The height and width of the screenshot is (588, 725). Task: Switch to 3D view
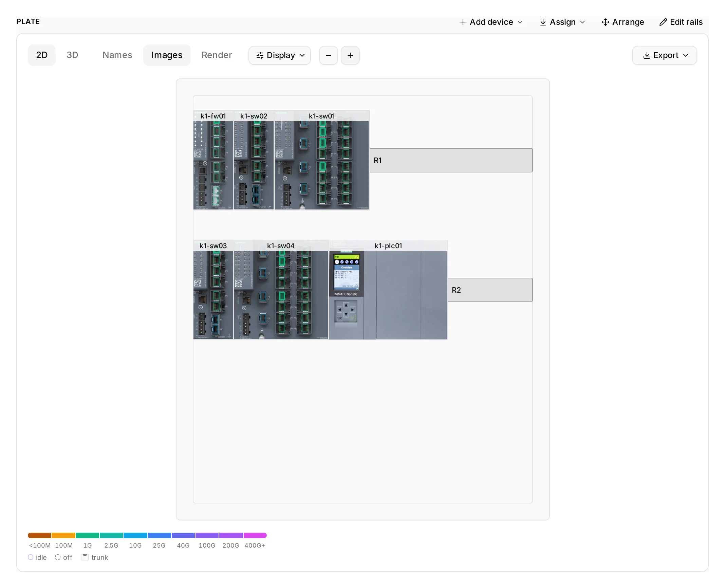(72, 55)
